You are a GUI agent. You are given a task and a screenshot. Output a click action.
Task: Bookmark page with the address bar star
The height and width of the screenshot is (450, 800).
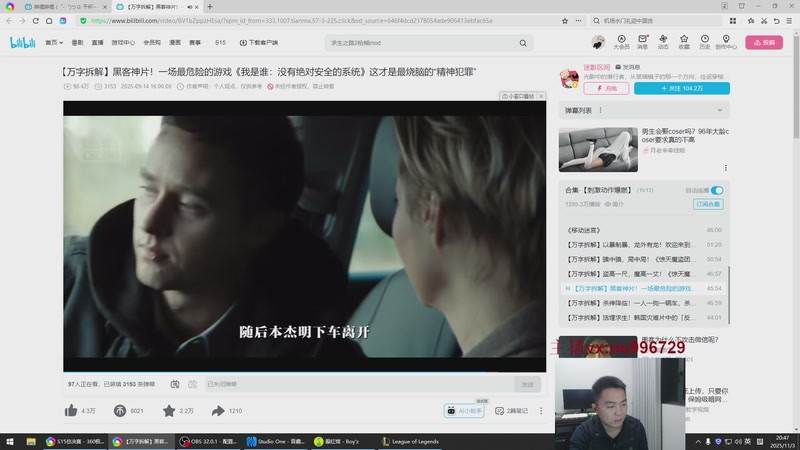click(565, 21)
